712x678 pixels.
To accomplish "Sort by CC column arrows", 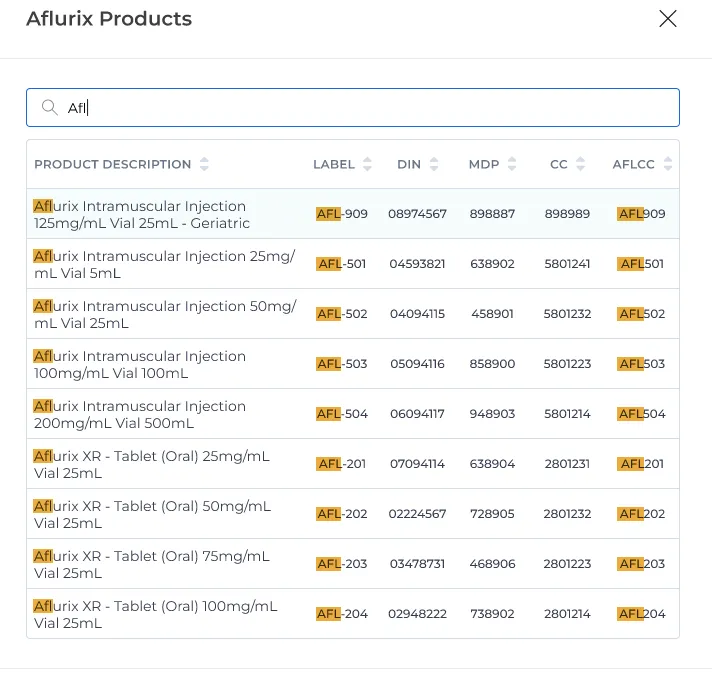I will [580, 164].
